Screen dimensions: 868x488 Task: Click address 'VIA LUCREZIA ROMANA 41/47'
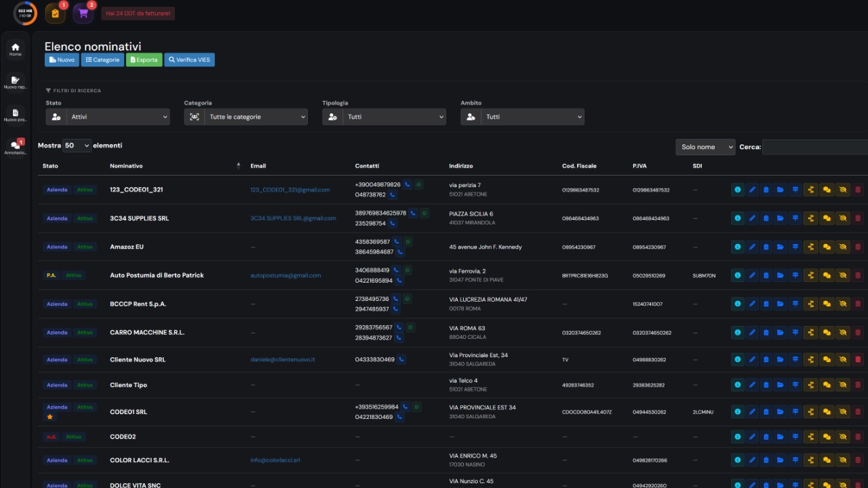[x=488, y=299]
